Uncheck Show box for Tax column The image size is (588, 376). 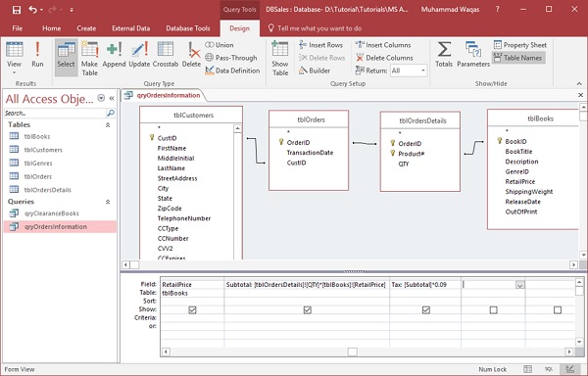point(426,309)
